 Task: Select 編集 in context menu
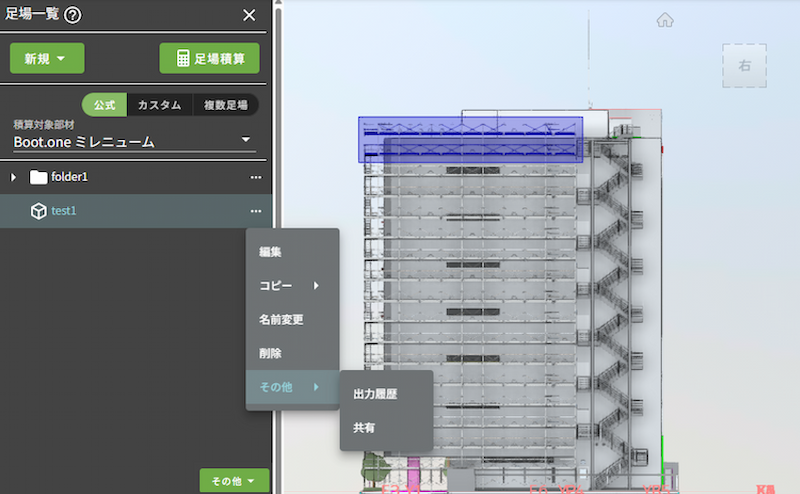[x=271, y=251]
